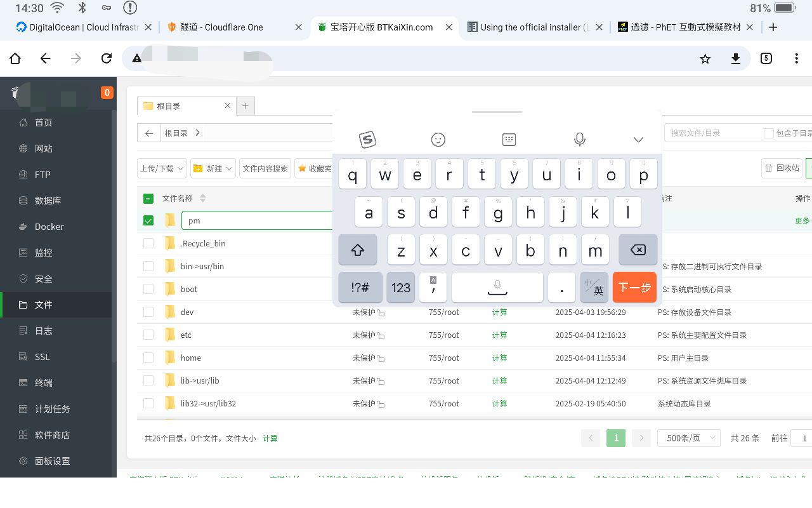Check the bin->usr/bin row checkbox
The image size is (812, 508).
[148, 266]
